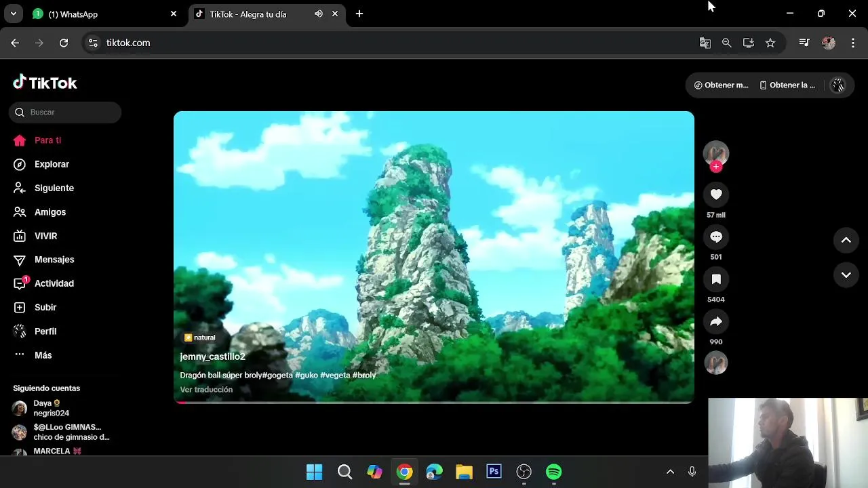The width and height of the screenshot is (868, 488).
Task: Open Photoshop from the taskbar
Action: tap(494, 472)
